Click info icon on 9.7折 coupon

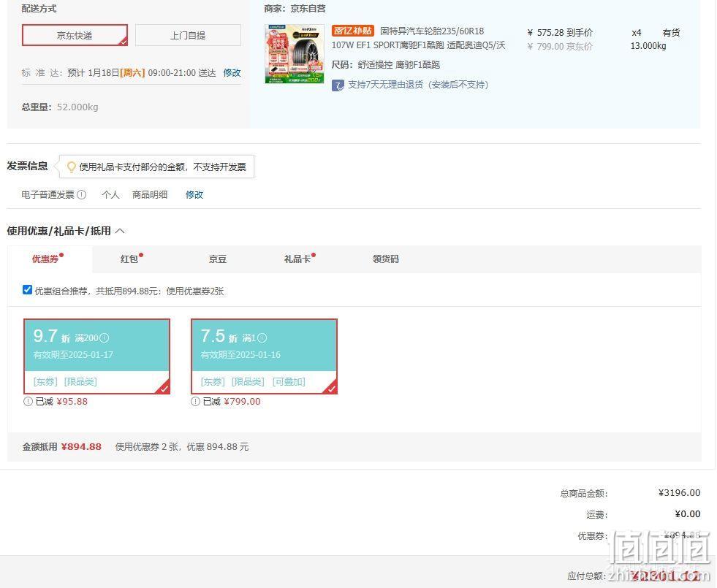click(x=105, y=338)
